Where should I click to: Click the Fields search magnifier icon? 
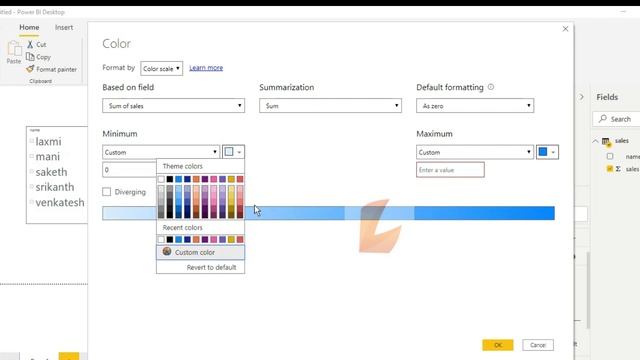(x=603, y=119)
